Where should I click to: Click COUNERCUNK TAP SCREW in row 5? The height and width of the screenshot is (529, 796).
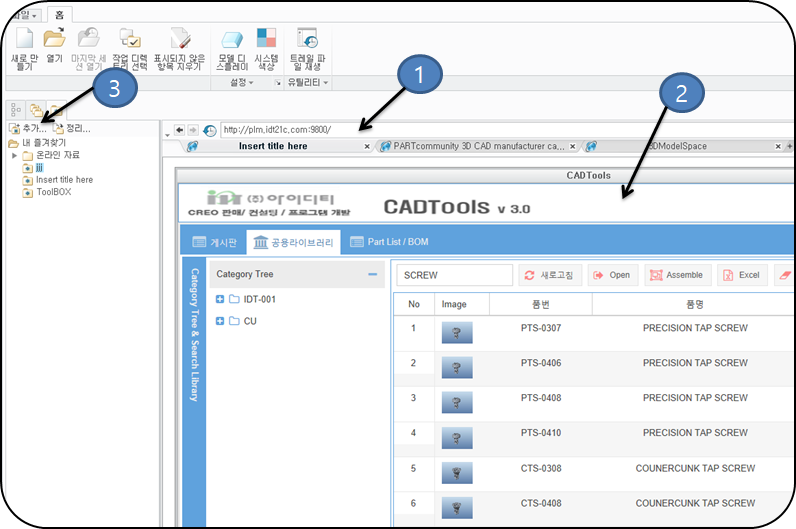[695, 469]
